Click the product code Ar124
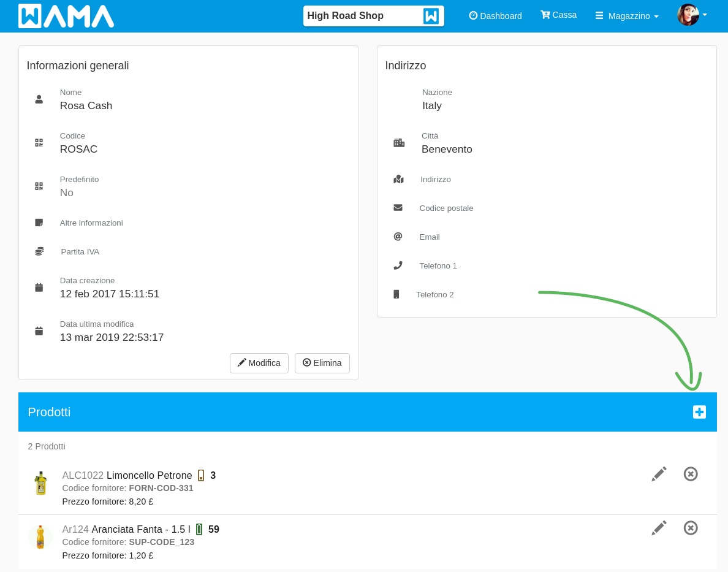Viewport: 728px width, 572px height. 75,529
